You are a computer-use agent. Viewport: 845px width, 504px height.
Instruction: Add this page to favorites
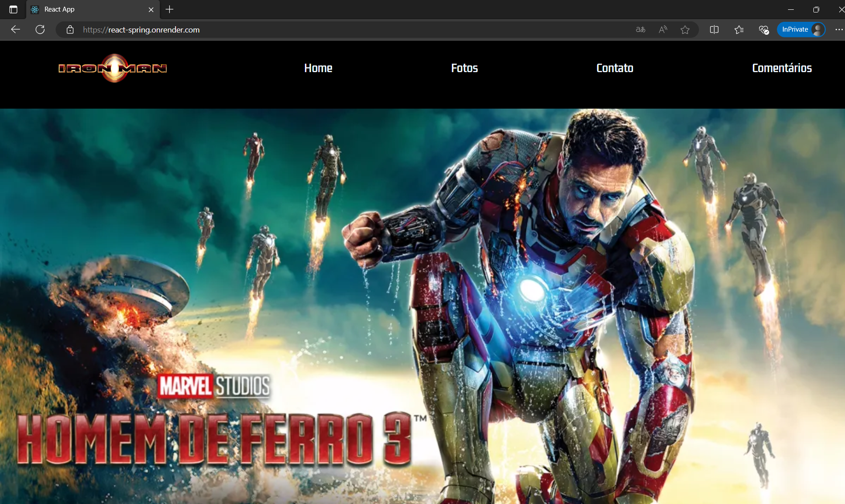click(x=685, y=30)
